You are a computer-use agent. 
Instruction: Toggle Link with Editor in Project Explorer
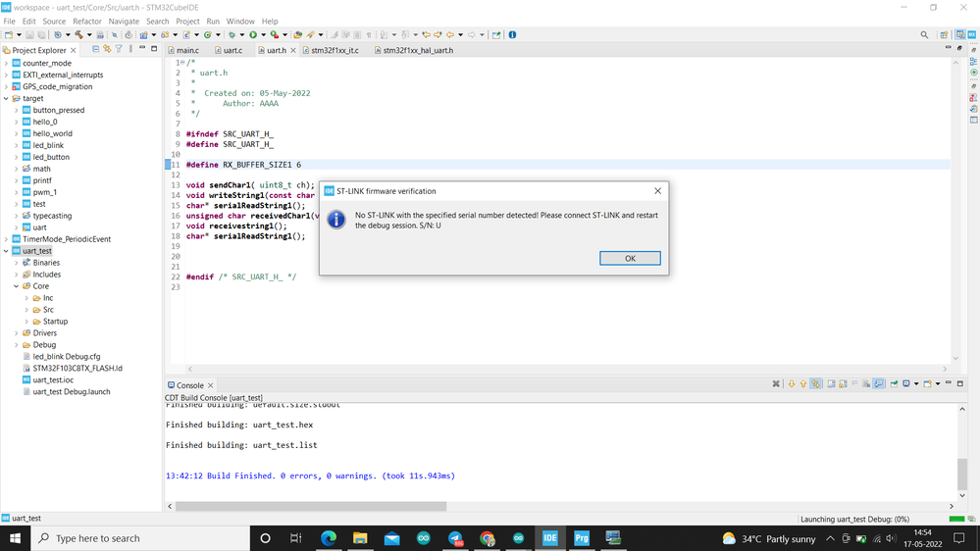pos(107,49)
